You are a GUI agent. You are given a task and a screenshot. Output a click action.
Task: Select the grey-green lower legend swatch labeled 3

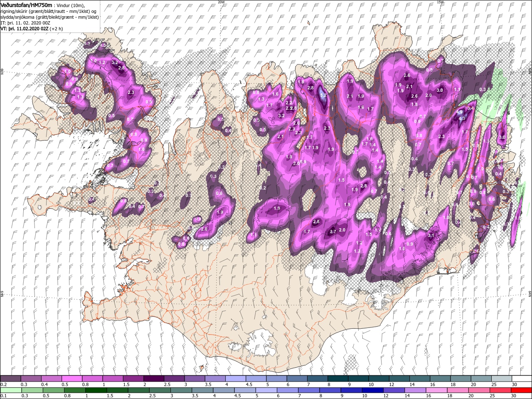pos(181,390)
